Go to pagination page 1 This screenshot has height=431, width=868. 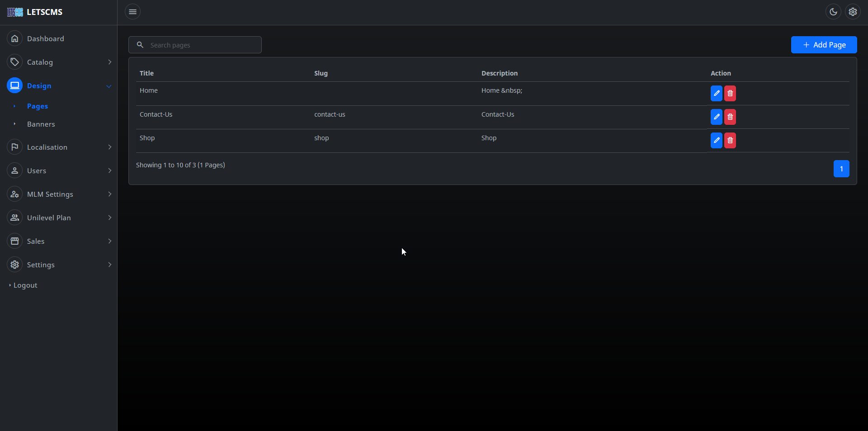tap(841, 169)
